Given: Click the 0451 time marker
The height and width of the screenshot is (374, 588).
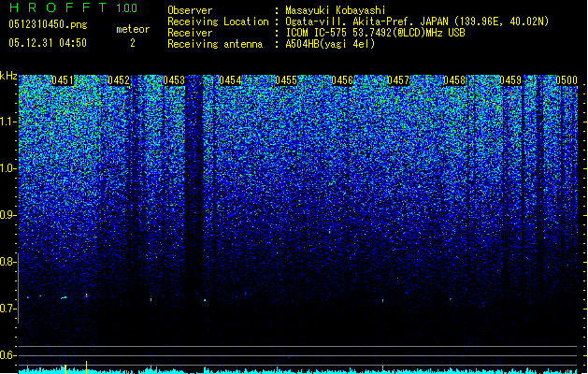Looking at the screenshot, I should (63, 80).
